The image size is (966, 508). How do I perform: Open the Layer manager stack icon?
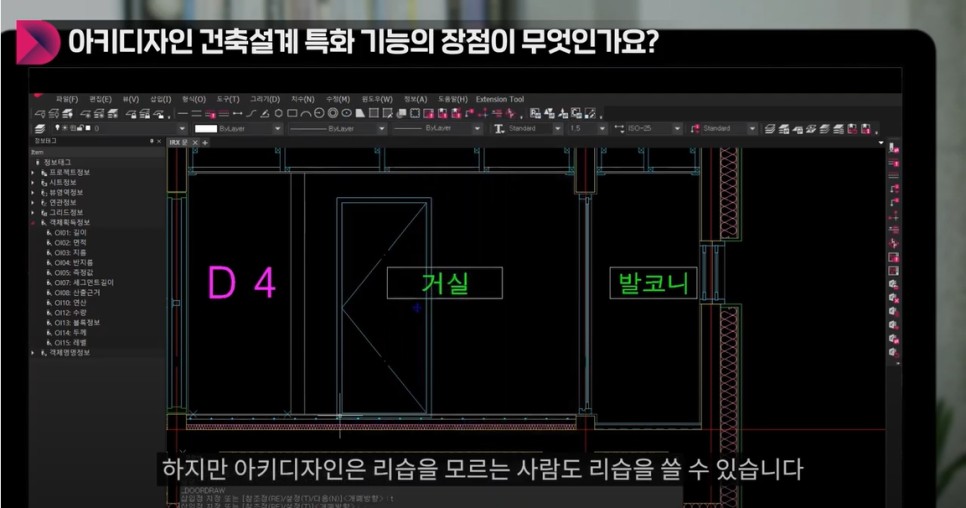(x=39, y=129)
